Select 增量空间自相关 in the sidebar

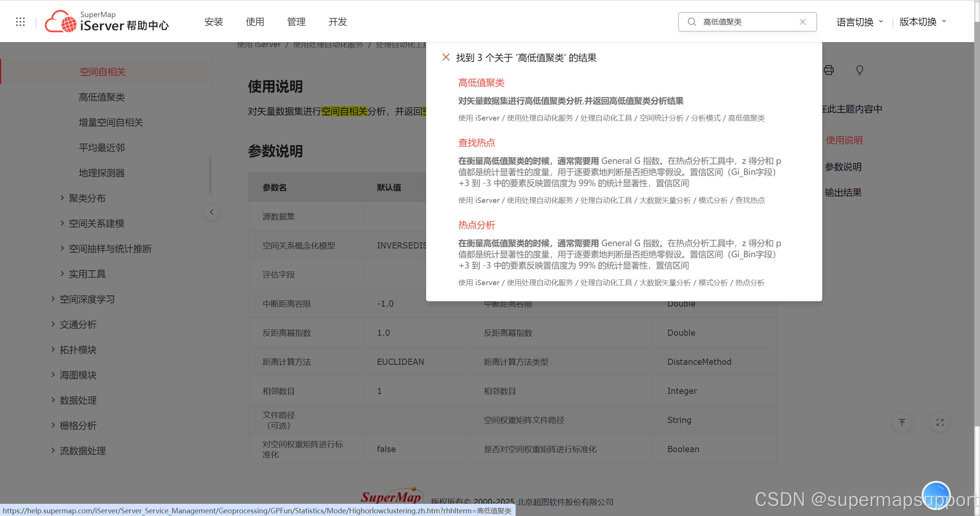[111, 122]
